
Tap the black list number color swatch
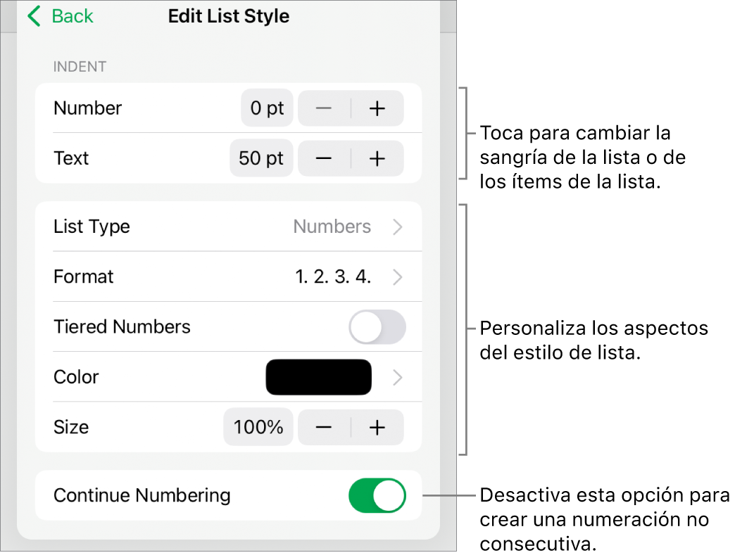(318, 376)
